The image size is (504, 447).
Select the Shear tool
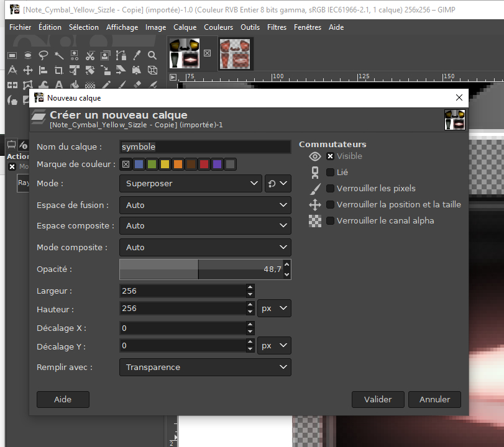(x=121, y=70)
